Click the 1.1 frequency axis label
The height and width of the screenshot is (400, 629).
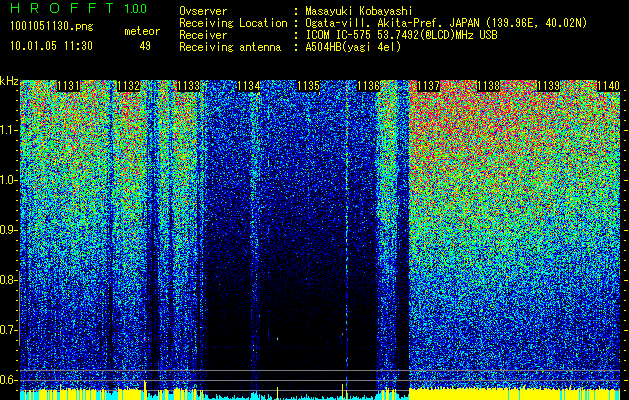coord(7,130)
